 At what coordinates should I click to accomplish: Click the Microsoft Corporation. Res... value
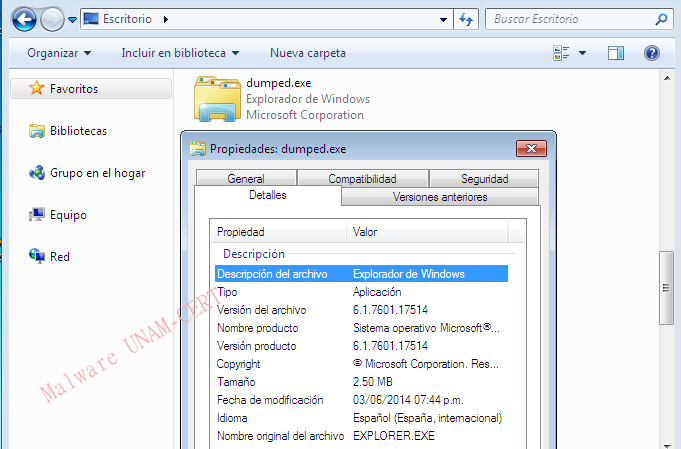coord(426,364)
